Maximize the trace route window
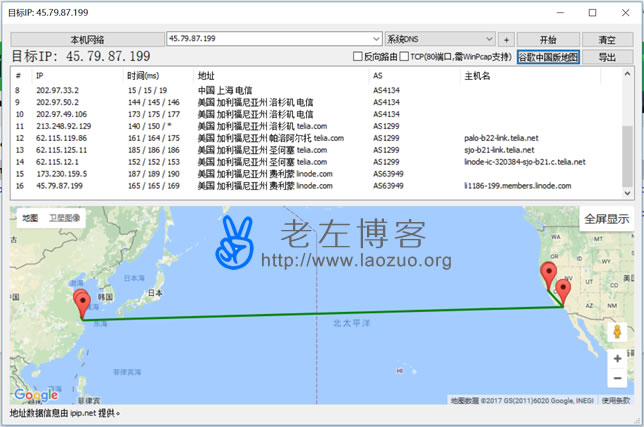This screenshot has height=427, width=644. pyautogui.click(x=592, y=13)
